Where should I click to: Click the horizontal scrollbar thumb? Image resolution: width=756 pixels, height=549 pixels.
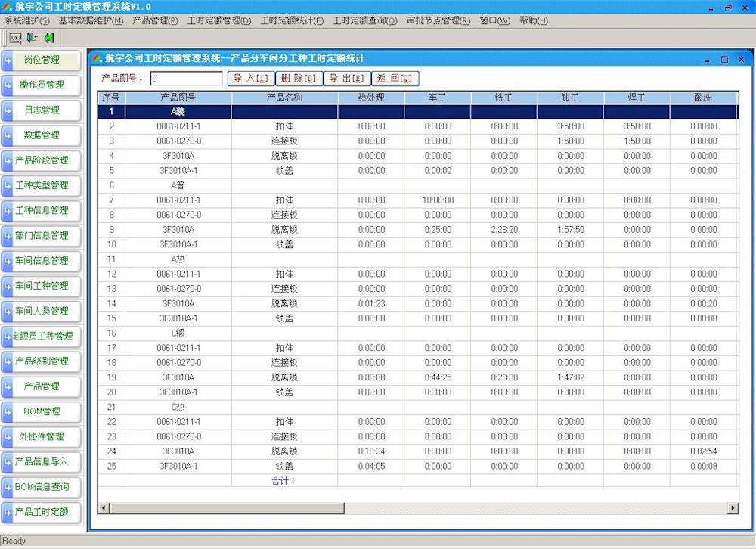click(x=227, y=508)
